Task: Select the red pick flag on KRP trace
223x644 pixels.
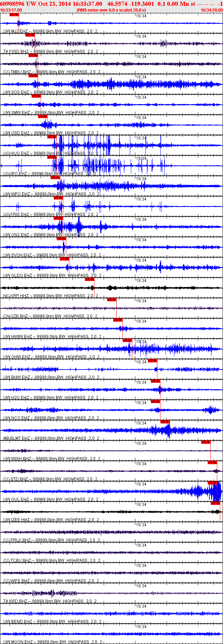Action: tap(89, 279)
